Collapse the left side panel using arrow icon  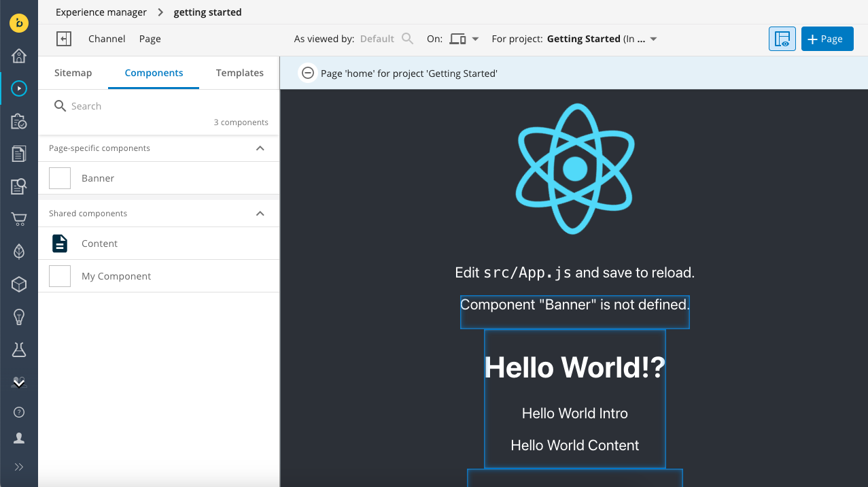(x=64, y=39)
